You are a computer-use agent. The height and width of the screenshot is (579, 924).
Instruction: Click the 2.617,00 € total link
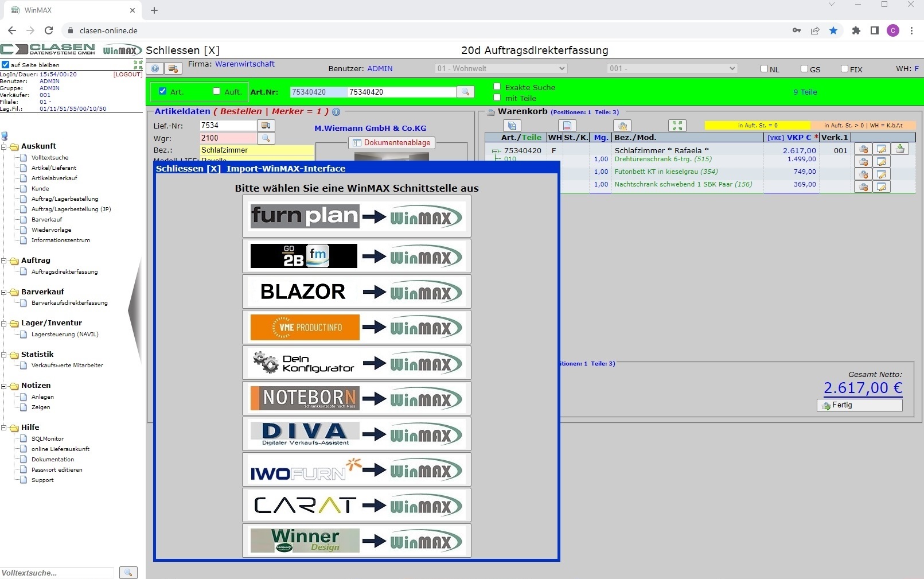pos(863,388)
